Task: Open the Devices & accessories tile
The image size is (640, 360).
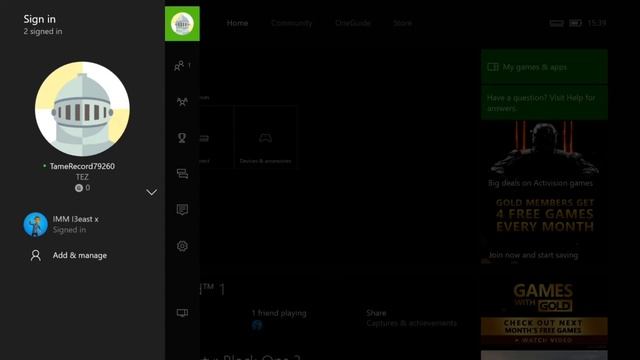Action: pyautogui.click(x=265, y=138)
